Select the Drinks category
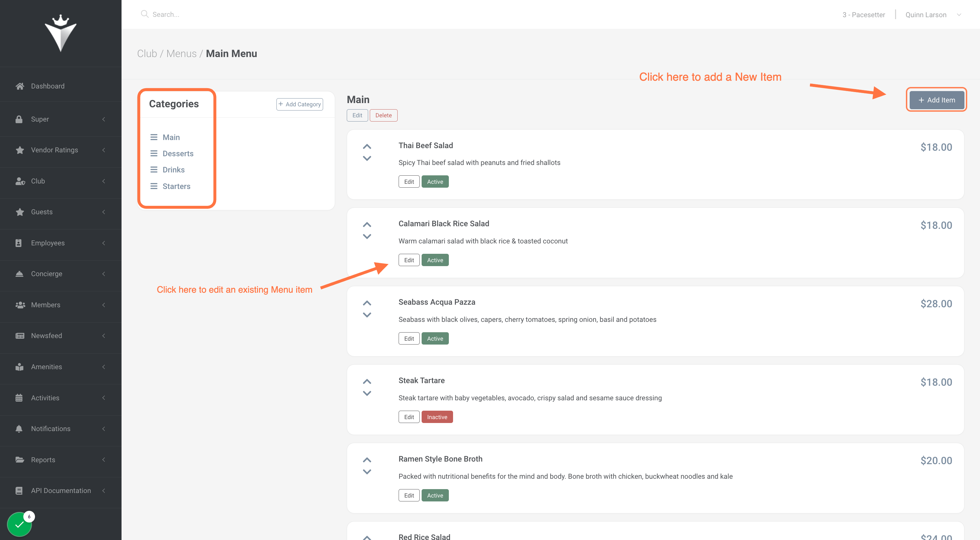Viewport: 980px width, 540px height. 173,170
